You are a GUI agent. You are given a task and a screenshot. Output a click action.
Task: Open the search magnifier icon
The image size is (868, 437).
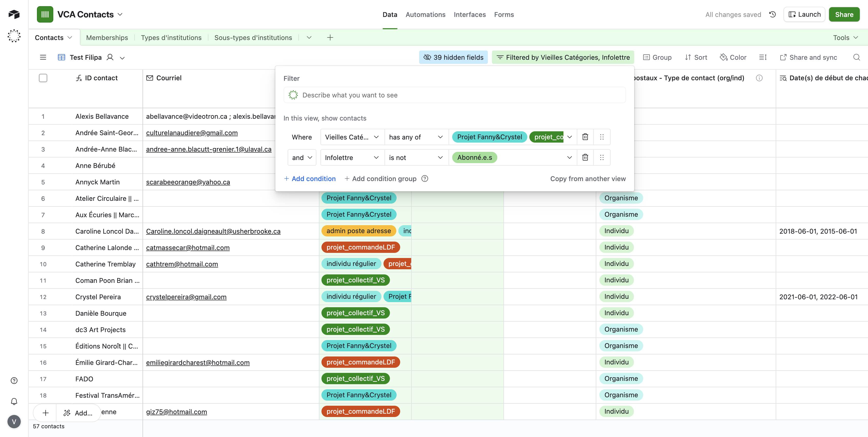point(856,57)
